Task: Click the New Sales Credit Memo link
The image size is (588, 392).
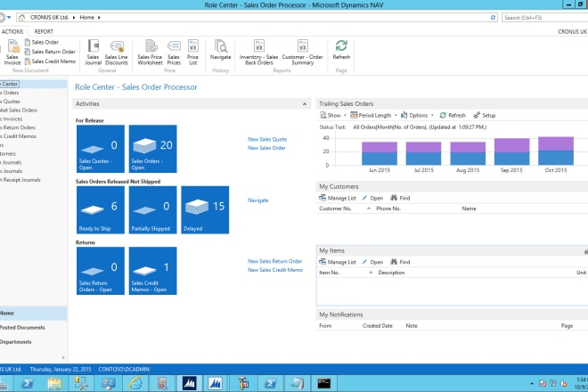Action: coord(275,270)
